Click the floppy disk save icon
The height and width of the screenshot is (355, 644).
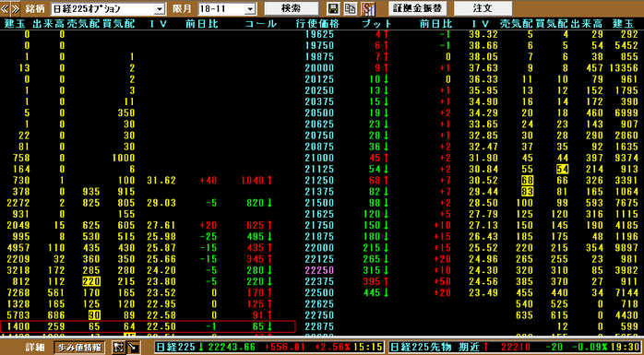334,8
